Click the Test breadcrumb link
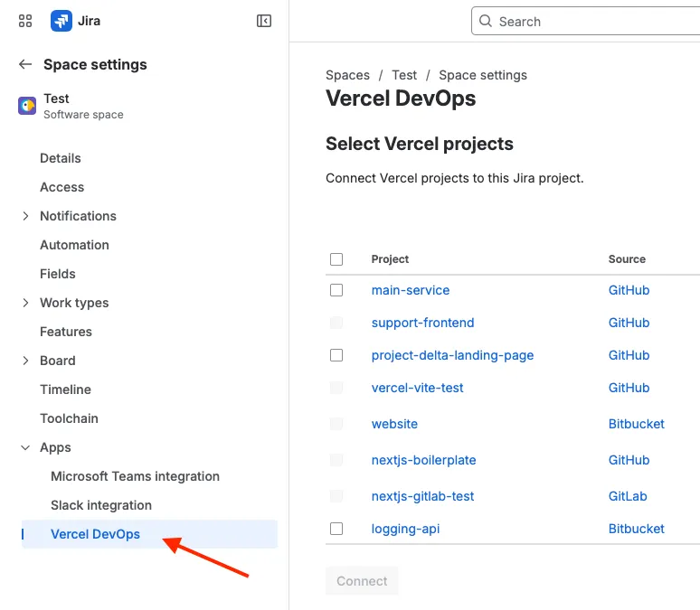 coord(404,75)
